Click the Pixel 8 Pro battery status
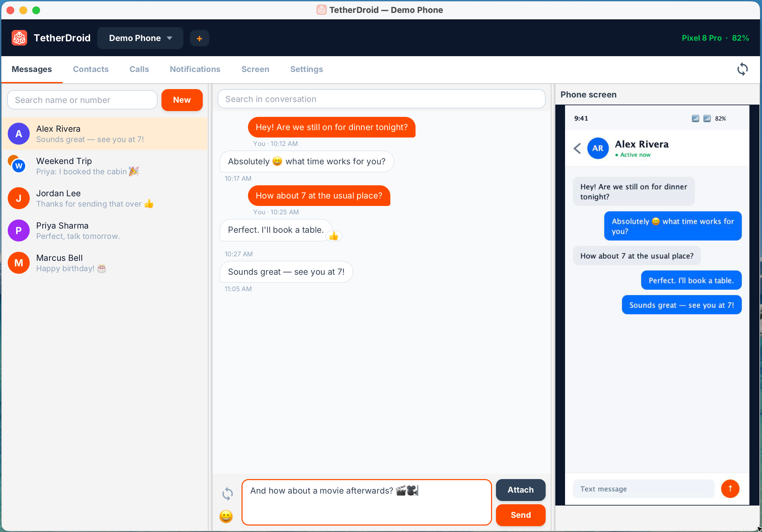 point(715,38)
